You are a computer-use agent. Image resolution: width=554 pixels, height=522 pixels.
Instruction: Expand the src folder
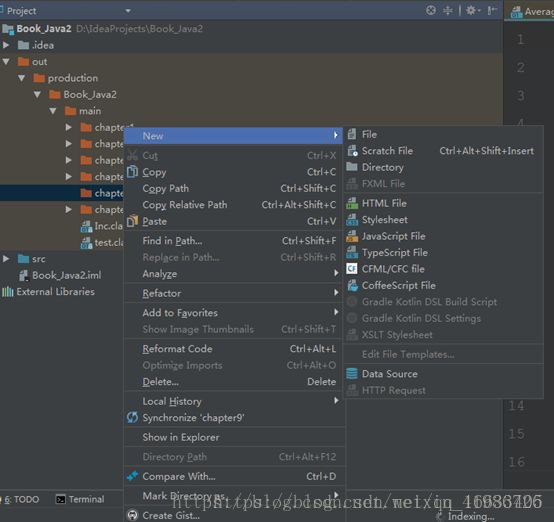[x=6, y=259]
